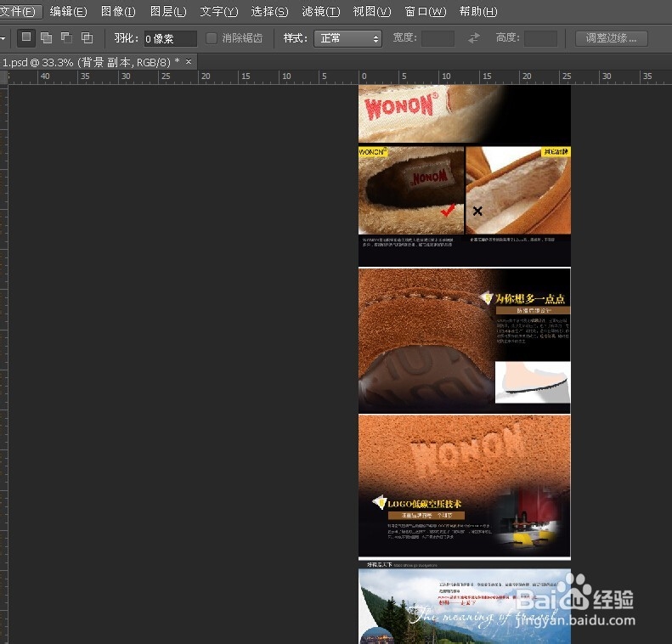This screenshot has height=644, width=672.
Task: Open the 图层(L) menu
Action: coord(168,11)
